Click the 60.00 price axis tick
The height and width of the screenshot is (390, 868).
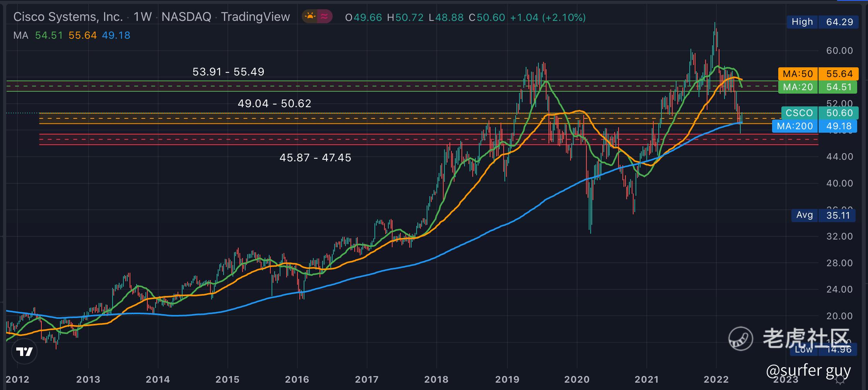tap(839, 51)
